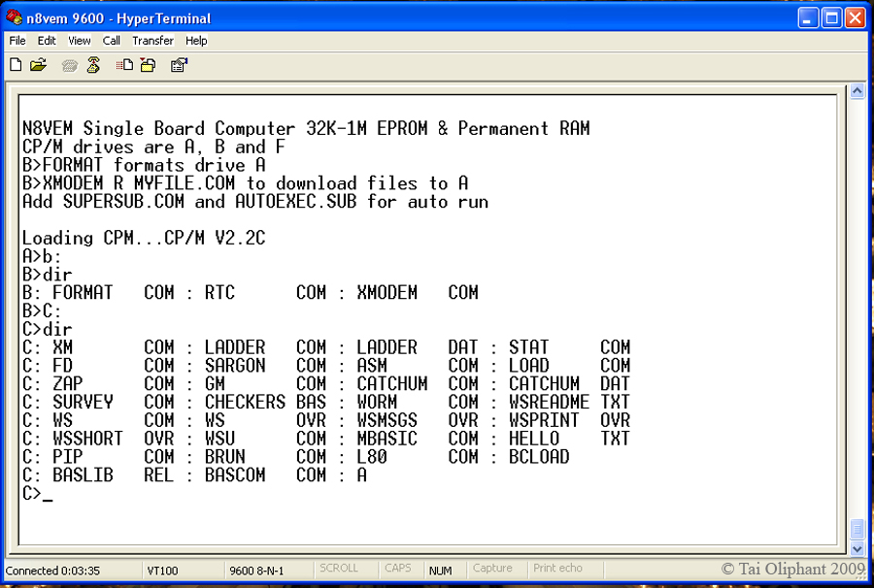The width and height of the screenshot is (874, 588).
Task: Click the Open folder toolbar icon
Action: click(x=38, y=65)
